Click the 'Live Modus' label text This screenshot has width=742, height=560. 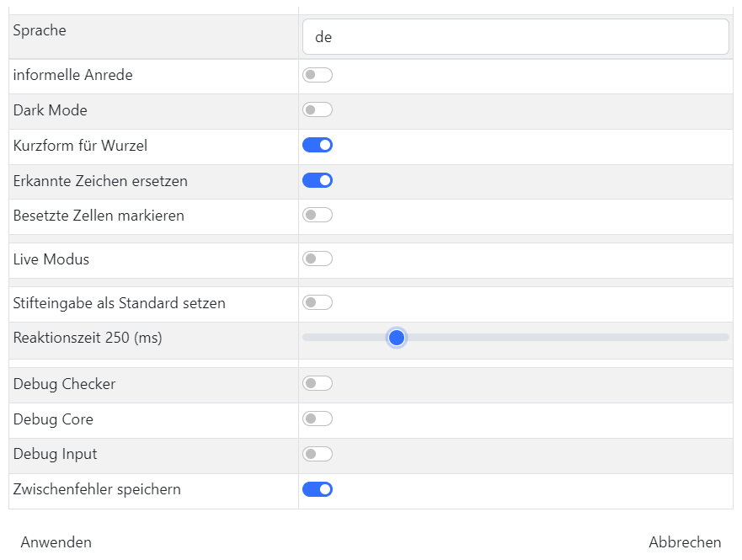pos(51,259)
